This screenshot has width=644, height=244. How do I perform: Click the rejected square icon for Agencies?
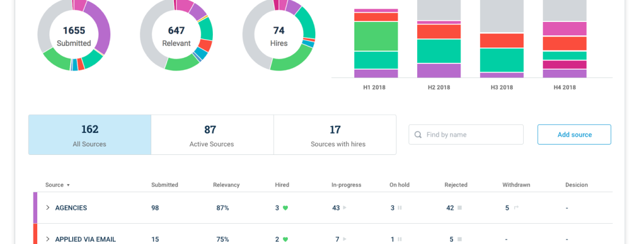[459, 208]
